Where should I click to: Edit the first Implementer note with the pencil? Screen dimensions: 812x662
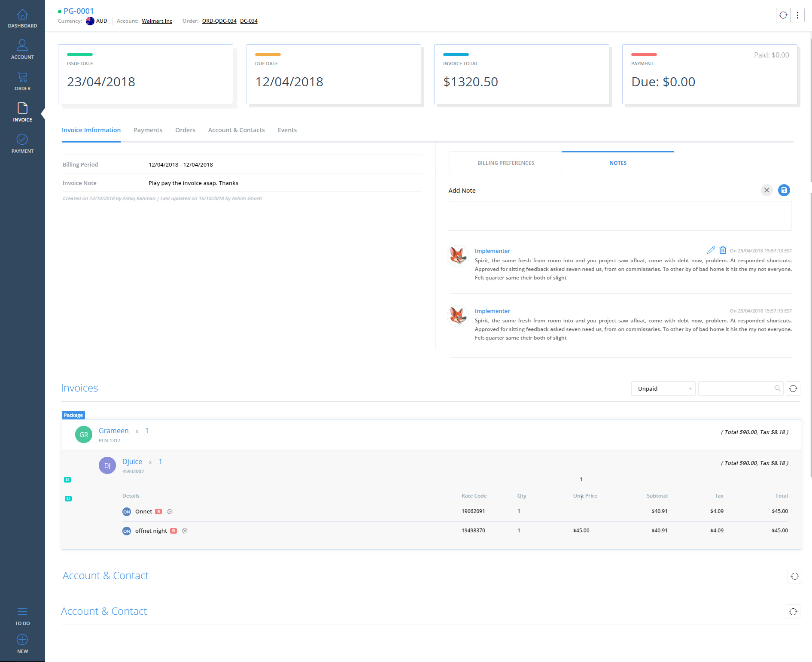pos(711,250)
